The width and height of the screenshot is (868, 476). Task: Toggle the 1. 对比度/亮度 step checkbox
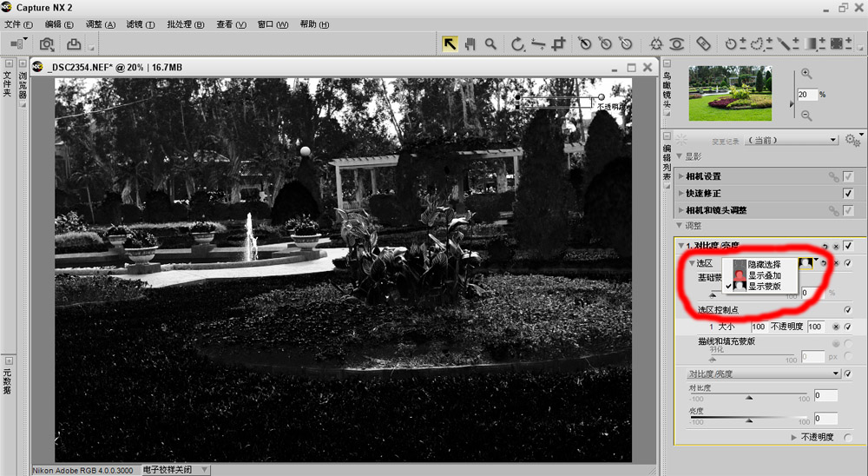pyautogui.click(x=847, y=246)
